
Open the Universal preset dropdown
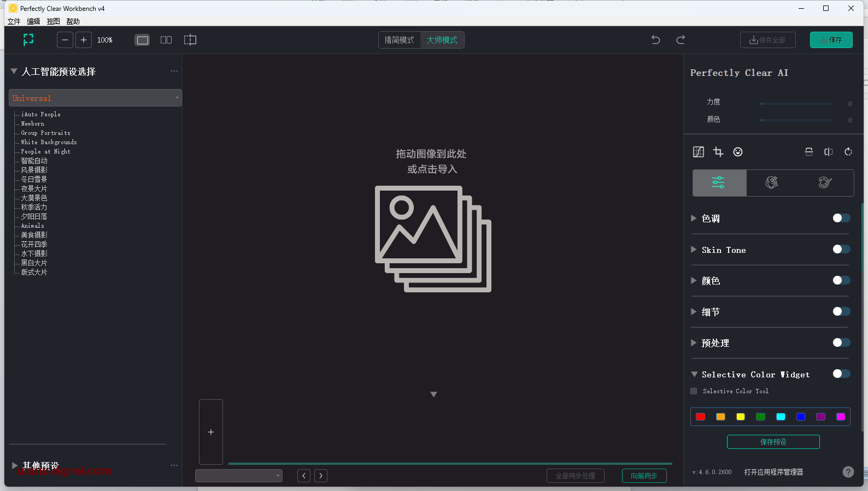[x=95, y=98]
